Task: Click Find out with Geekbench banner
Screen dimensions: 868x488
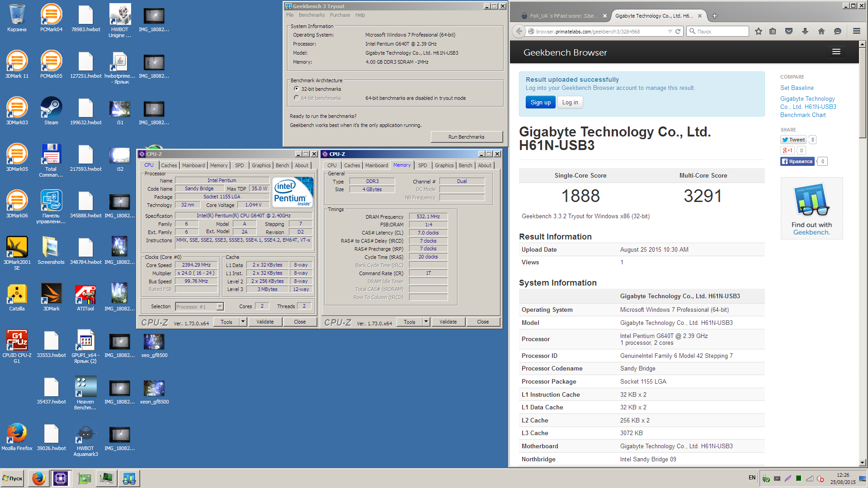Action: pyautogui.click(x=811, y=208)
